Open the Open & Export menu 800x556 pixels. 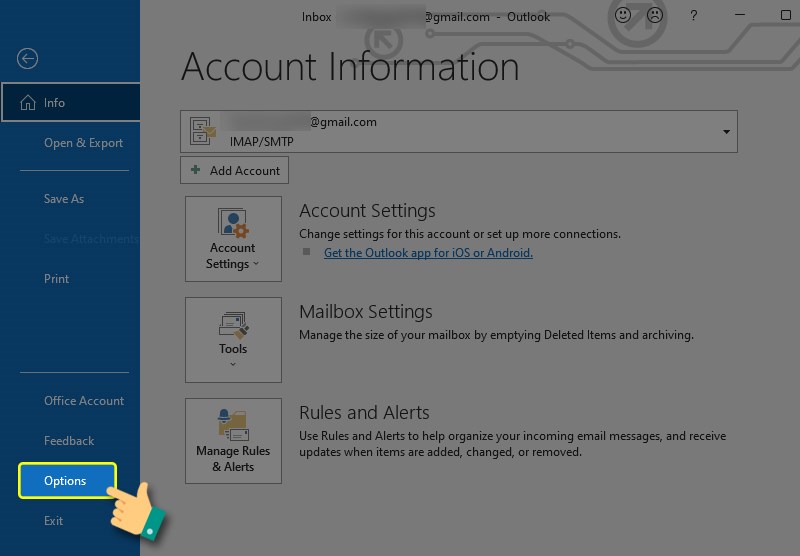click(x=83, y=143)
